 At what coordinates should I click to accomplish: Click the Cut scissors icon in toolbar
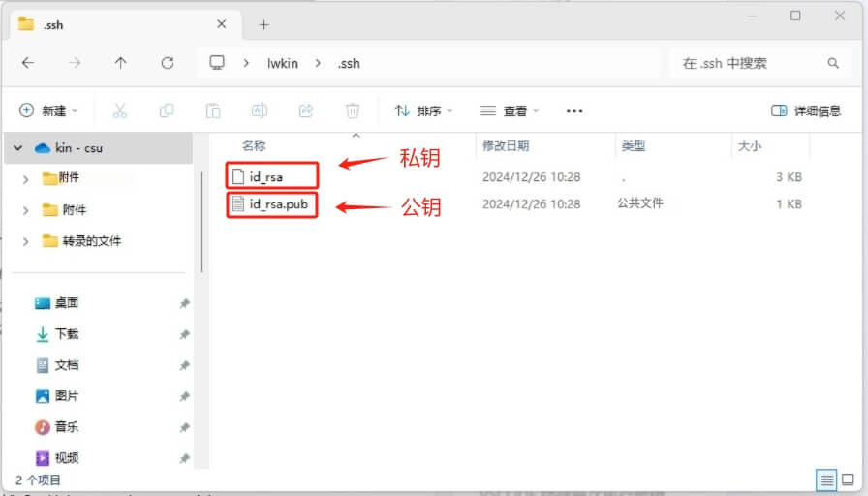click(x=120, y=111)
